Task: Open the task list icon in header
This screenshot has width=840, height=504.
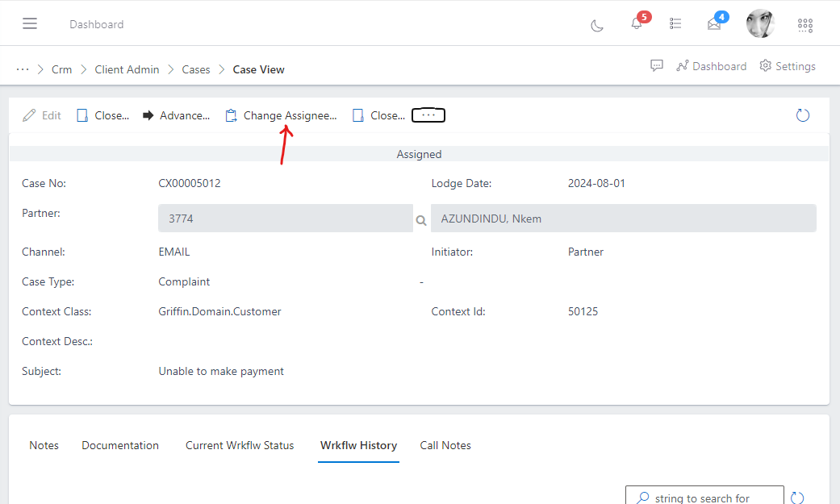Action: pyautogui.click(x=675, y=24)
